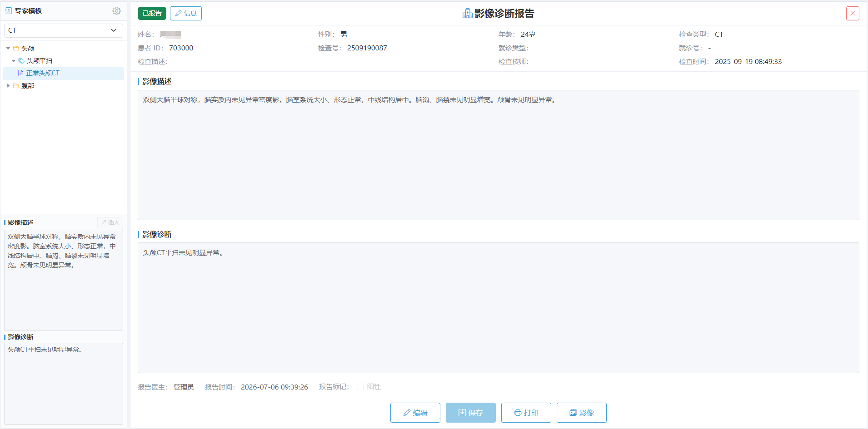Image resolution: width=868 pixels, height=429 pixels.
Task: Click the 头颅平扫 tag icon
Action: [x=21, y=61]
